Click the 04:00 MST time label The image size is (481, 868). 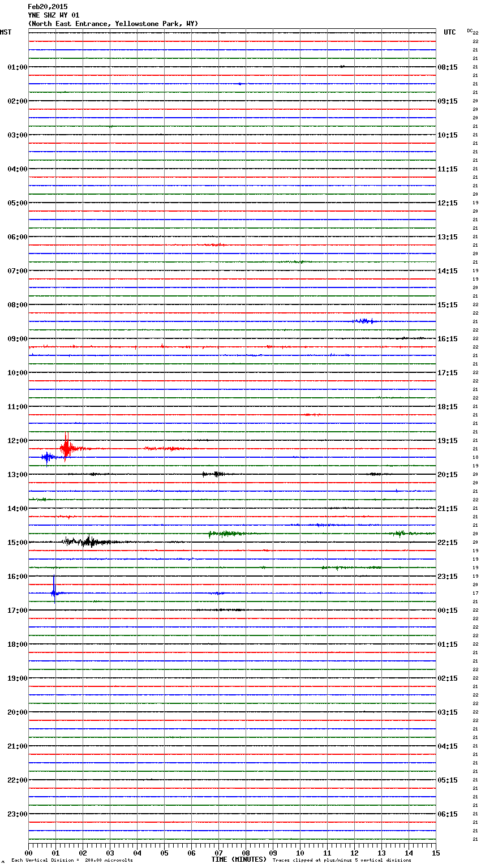[18, 169]
